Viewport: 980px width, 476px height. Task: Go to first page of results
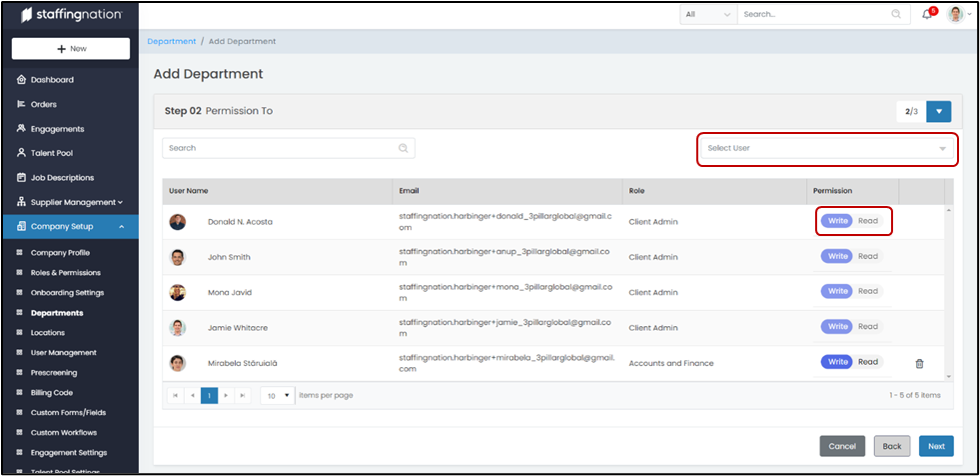click(x=176, y=395)
